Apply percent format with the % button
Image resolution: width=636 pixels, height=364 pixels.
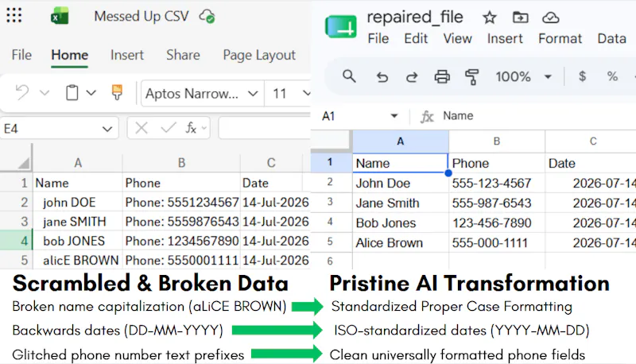(x=612, y=76)
